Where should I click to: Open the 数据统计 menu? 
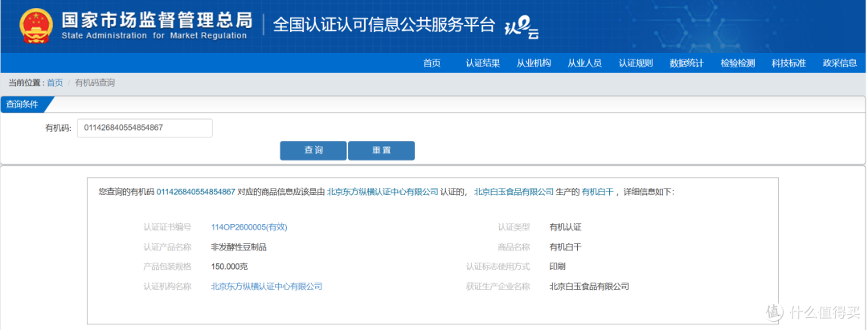pyautogui.click(x=686, y=63)
